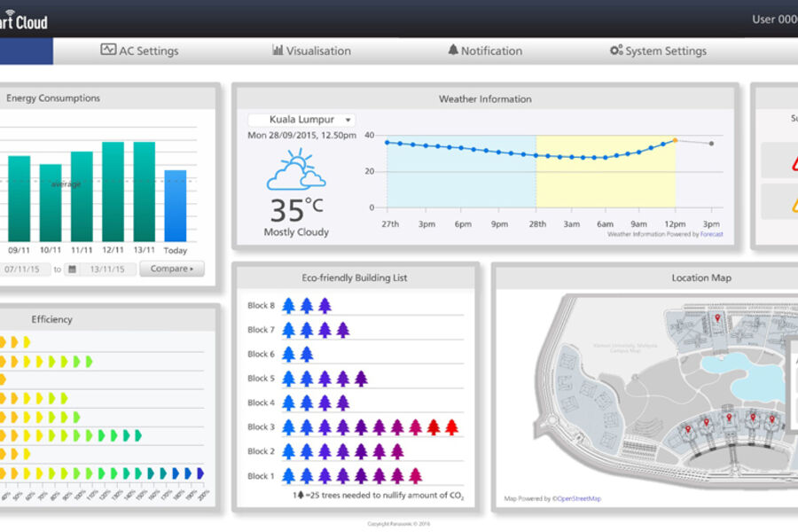Click the Visualisation bar chart icon
The width and height of the screenshot is (798, 532).
coord(278,51)
